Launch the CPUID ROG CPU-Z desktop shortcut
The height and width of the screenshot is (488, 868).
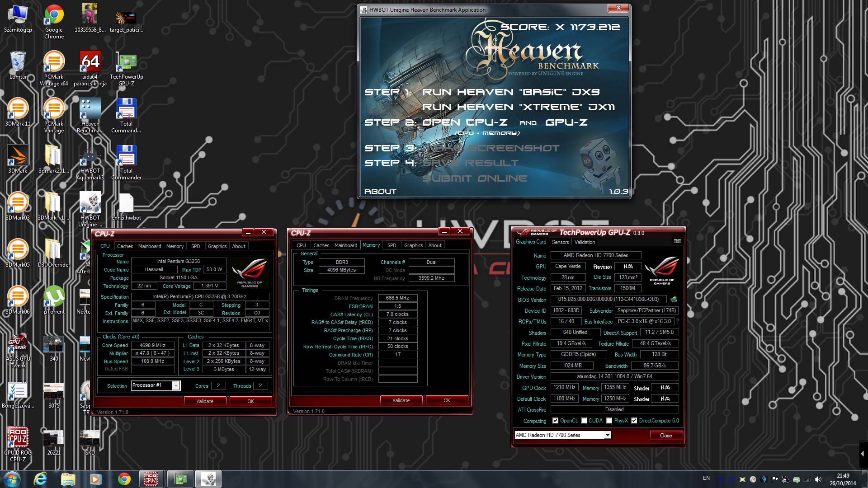pyautogui.click(x=18, y=444)
